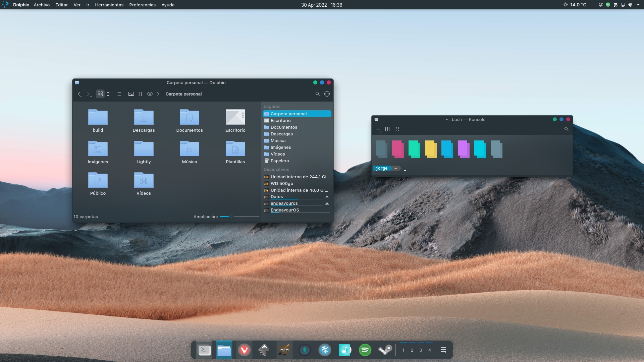Image resolution: width=644 pixels, height=362 pixels.
Task: Open the Herramientas menu
Action: [109, 5]
